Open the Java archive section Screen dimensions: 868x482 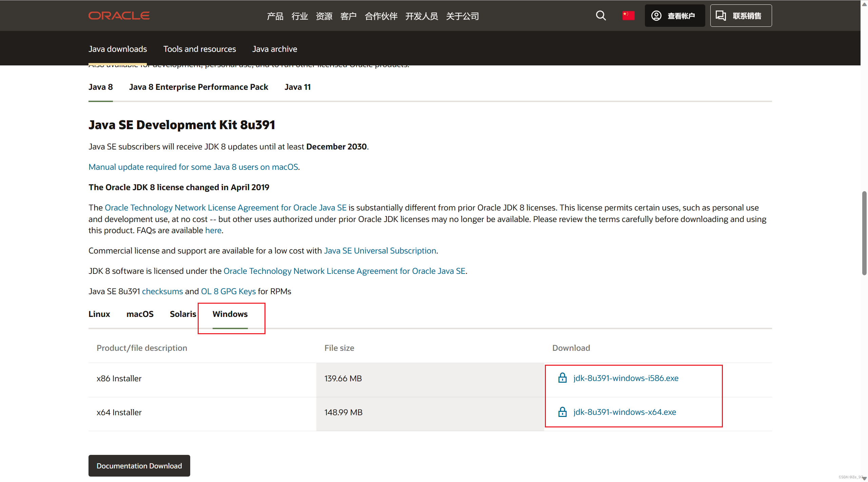(x=274, y=49)
